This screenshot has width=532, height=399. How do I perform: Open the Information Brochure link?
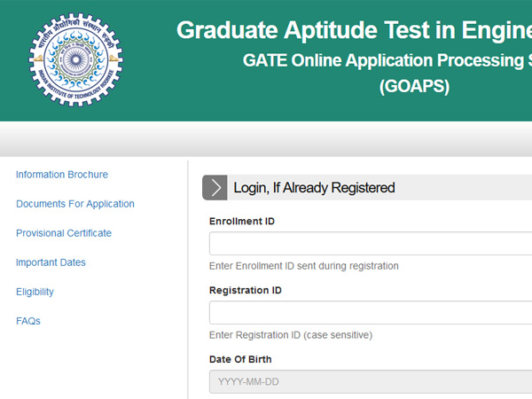pyautogui.click(x=62, y=175)
